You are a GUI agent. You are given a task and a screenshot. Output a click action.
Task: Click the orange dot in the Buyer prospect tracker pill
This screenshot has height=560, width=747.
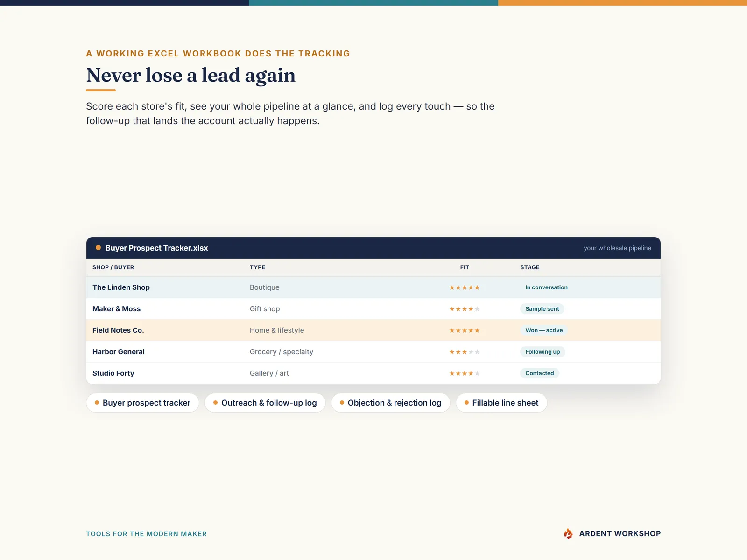pos(97,402)
